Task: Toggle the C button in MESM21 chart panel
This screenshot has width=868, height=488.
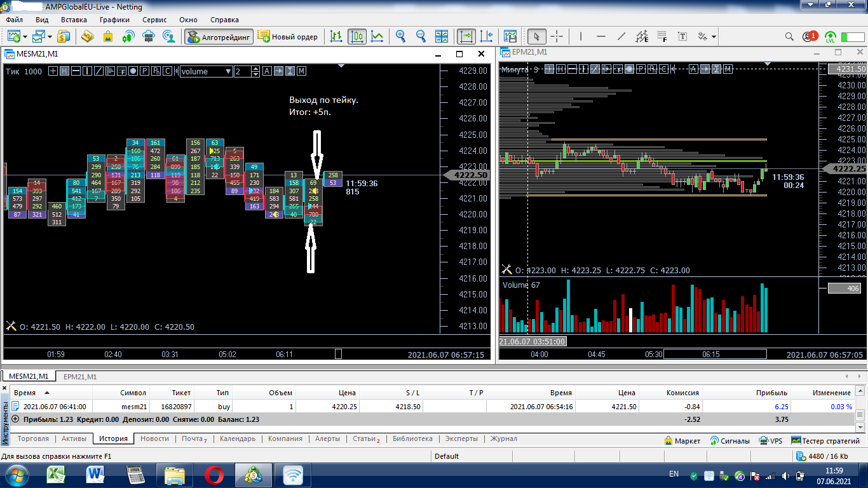Action: tap(168, 71)
